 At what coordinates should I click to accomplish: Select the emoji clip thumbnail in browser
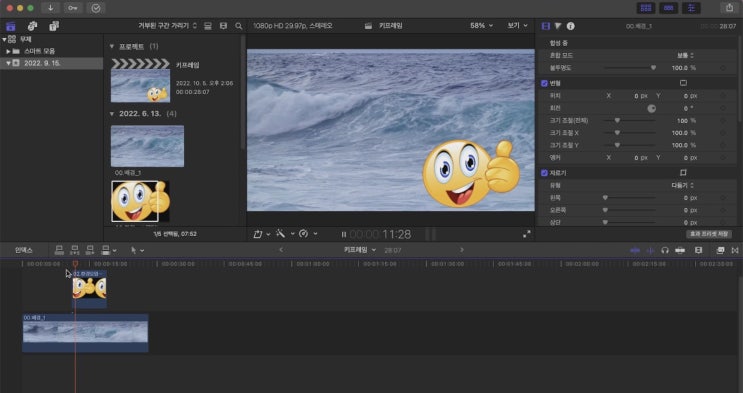point(140,201)
